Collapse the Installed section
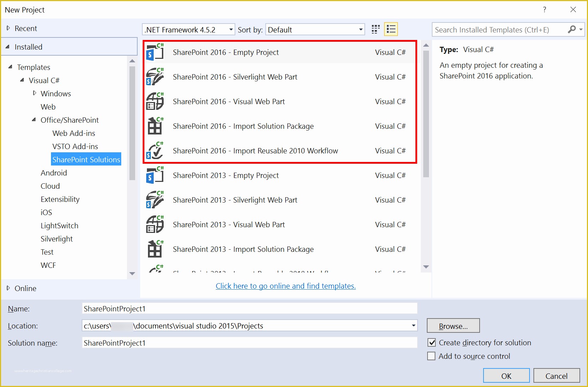The image size is (588, 387). click(x=8, y=47)
